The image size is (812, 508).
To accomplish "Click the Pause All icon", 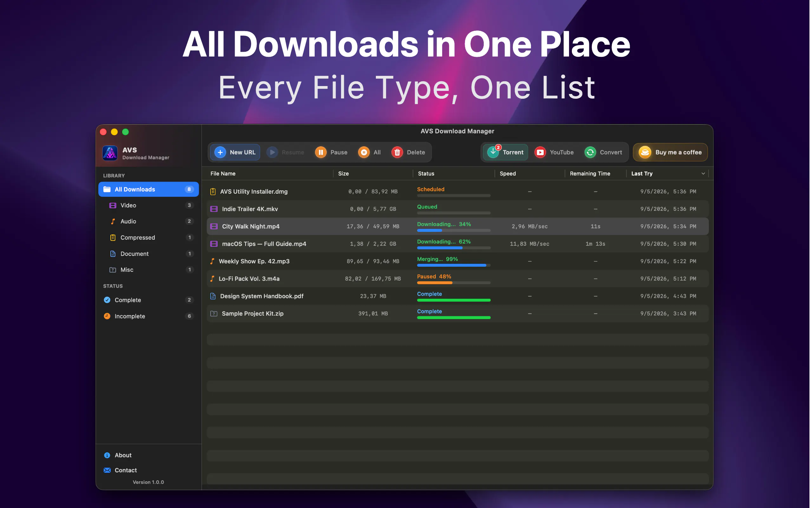I will (364, 152).
